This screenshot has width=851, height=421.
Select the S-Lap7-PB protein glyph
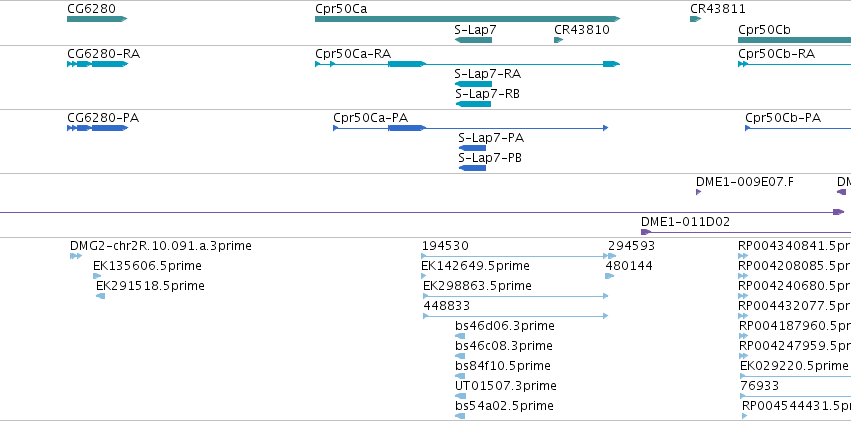472,168
